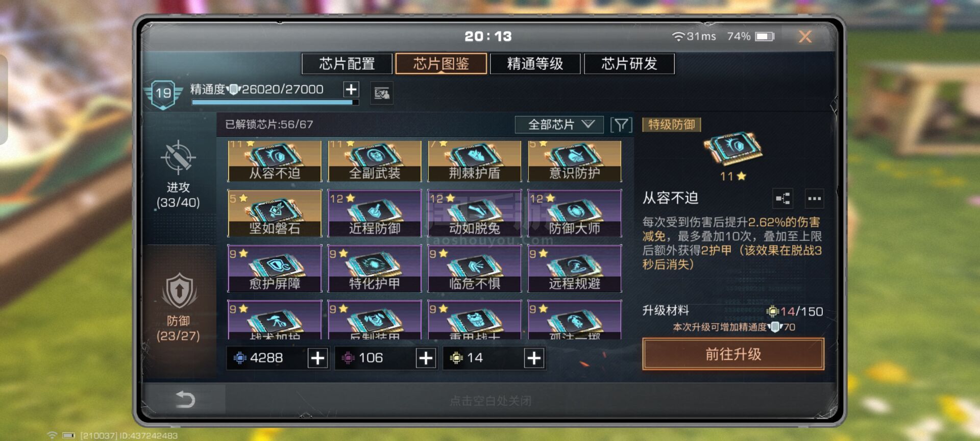The image size is (980, 441).
Task: Click the mastery info icon beside plus
Action: point(382,93)
